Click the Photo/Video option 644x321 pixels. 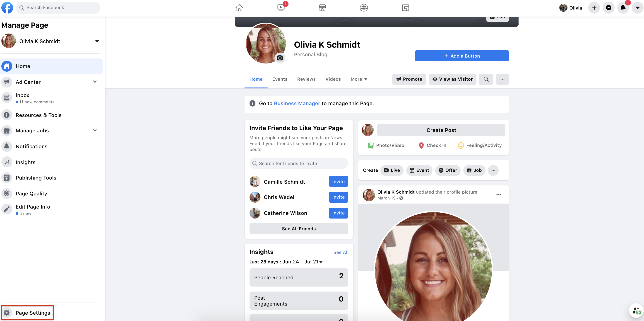point(386,145)
